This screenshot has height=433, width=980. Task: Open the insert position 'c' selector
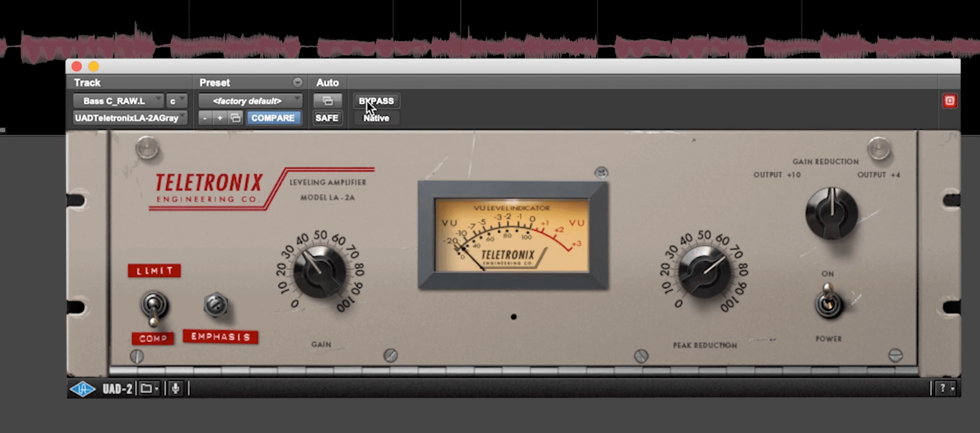click(177, 101)
